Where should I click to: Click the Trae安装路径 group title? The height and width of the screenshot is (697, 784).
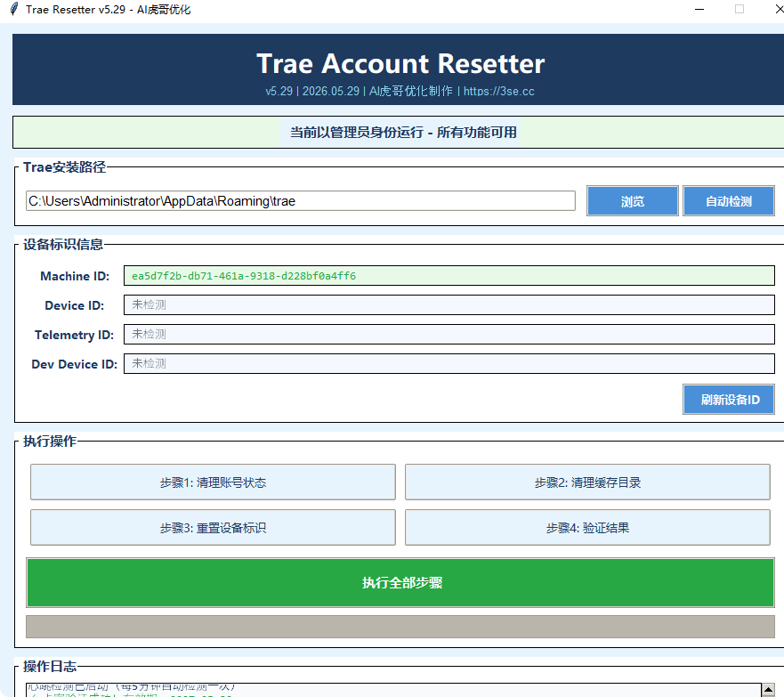click(64, 167)
